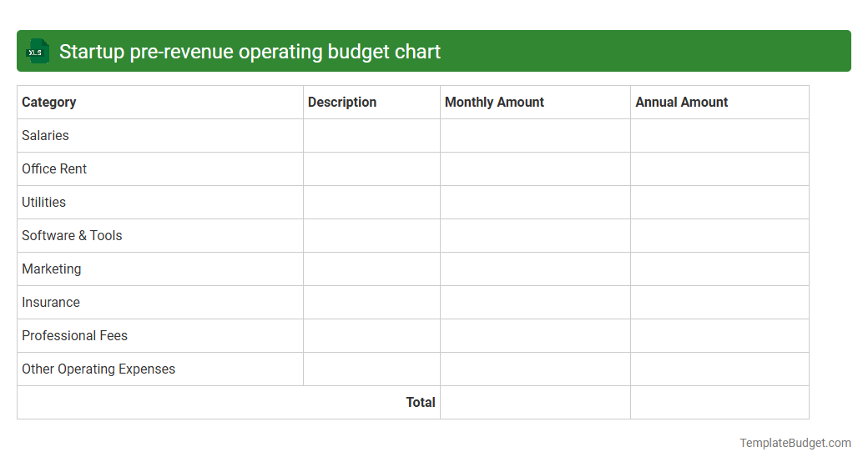Click the Total Monthly Amount cell
This screenshot has height=467, width=868.
[x=535, y=402]
